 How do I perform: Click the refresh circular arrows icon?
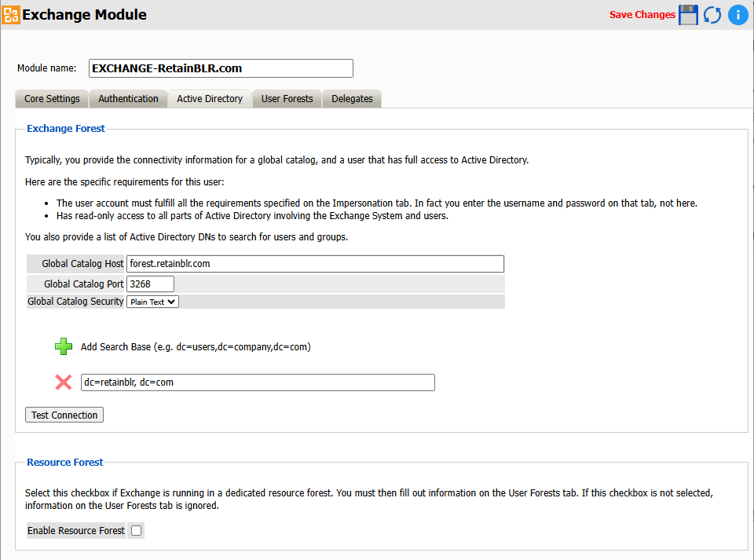click(x=712, y=15)
